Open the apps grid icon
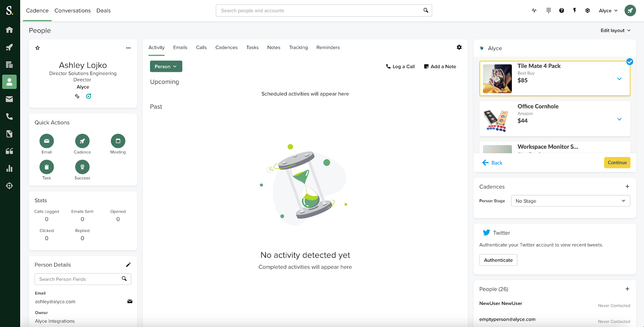 [x=548, y=10]
